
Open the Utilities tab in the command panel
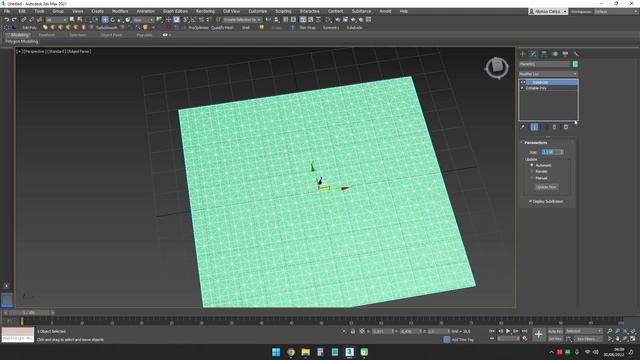tap(576, 54)
